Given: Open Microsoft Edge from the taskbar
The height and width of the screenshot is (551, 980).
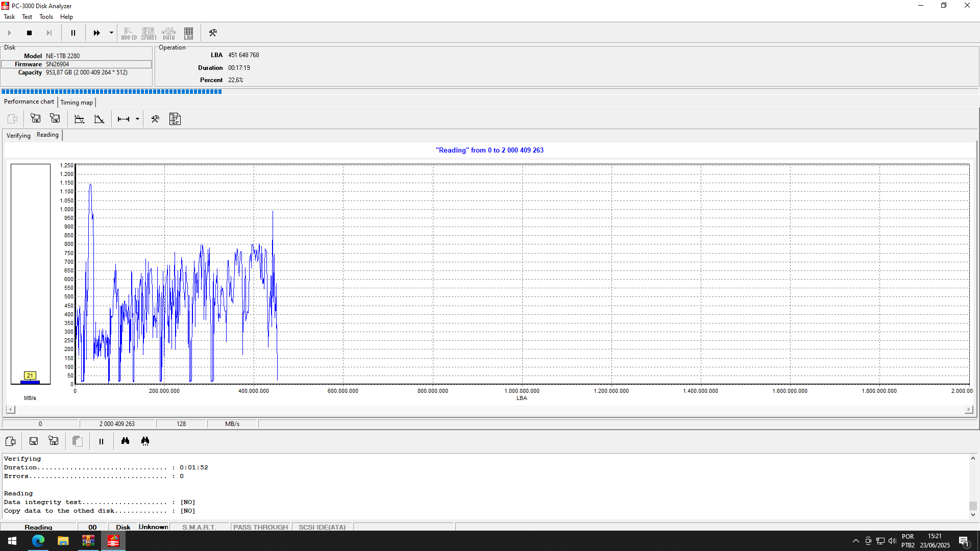Looking at the screenshot, I should coord(38,541).
